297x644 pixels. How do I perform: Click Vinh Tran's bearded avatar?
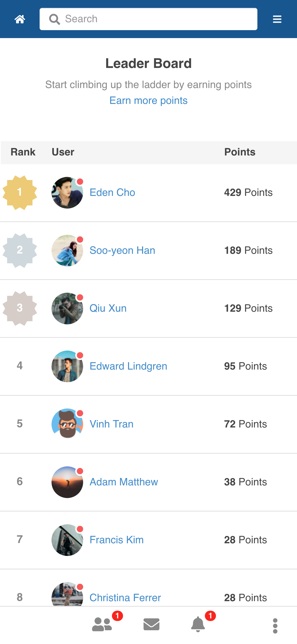pyautogui.click(x=67, y=424)
